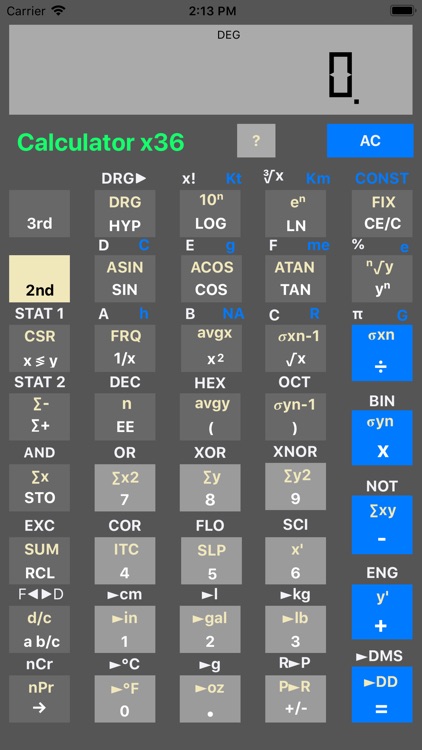Tap digit 6 key
Viewport: 422px width, 750px height.
296,560
